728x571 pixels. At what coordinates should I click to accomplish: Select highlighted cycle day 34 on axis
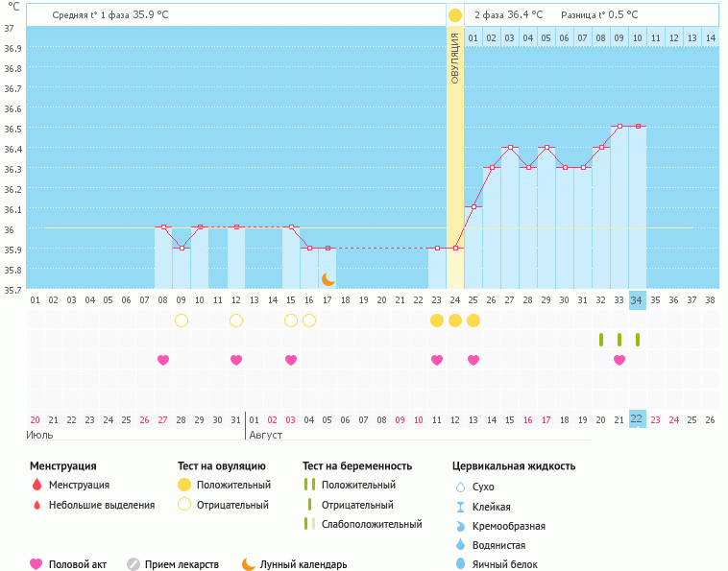click(x=638, y=299)
